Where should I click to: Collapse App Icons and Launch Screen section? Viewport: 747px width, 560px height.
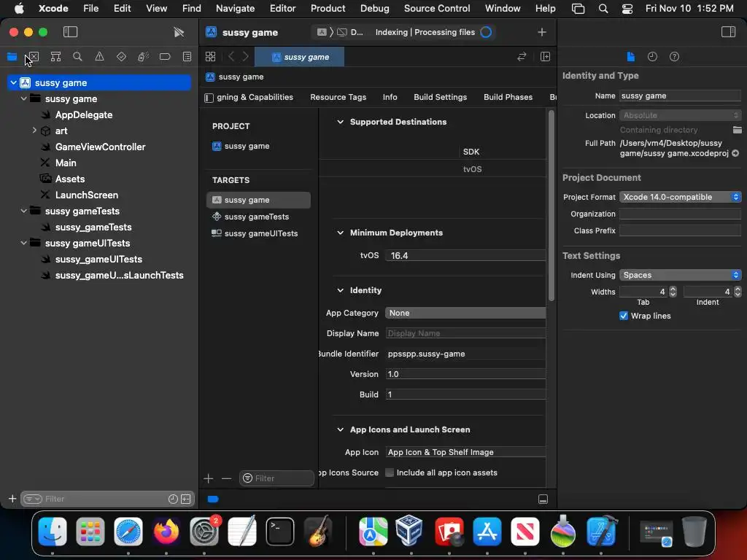tap(340, 429)
